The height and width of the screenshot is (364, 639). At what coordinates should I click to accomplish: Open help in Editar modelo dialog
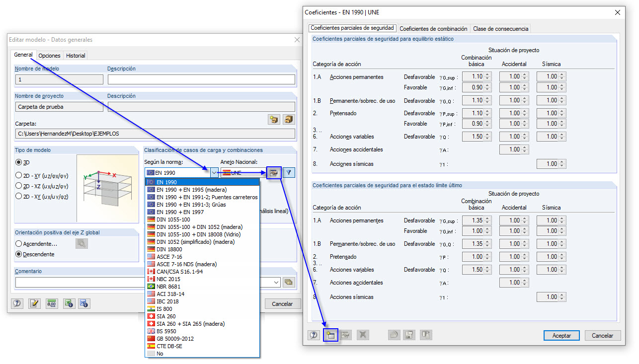17,303
